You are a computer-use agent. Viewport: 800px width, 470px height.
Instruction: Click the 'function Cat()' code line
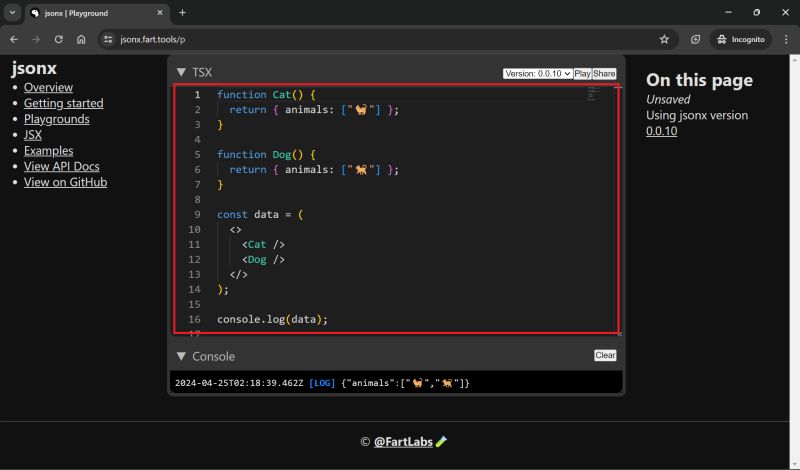pyautogui.click(x=266, y=94)
